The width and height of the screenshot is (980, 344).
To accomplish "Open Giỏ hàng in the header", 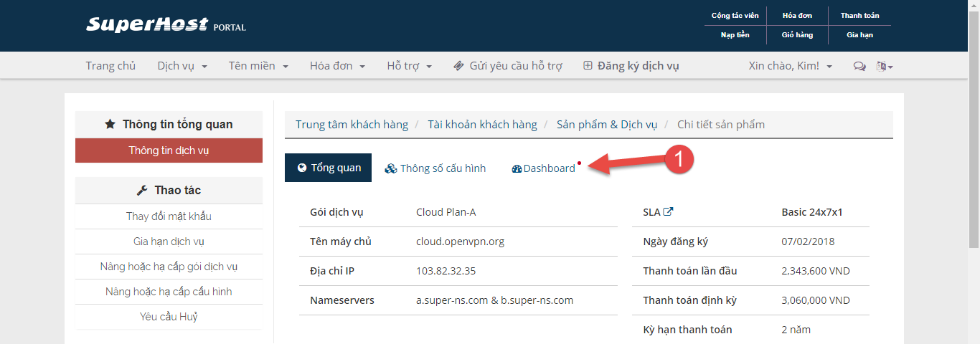I will 797,34.
